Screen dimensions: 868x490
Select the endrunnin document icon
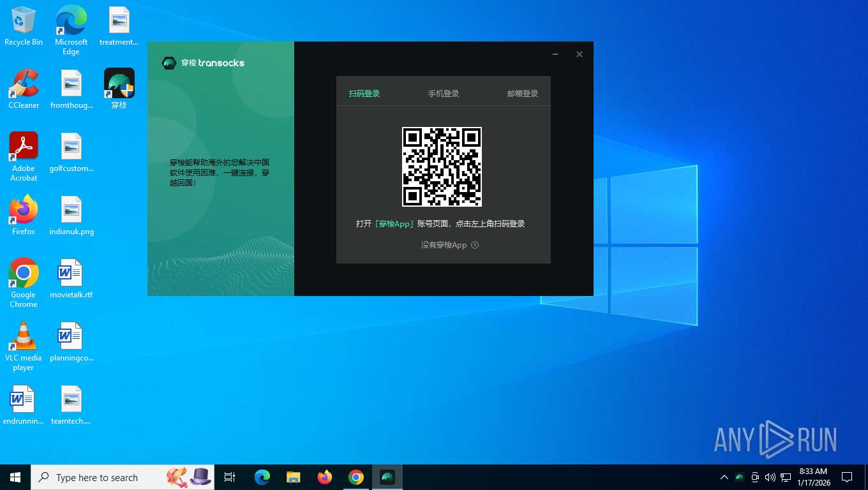pyautogui.click(x=24, y=406)
